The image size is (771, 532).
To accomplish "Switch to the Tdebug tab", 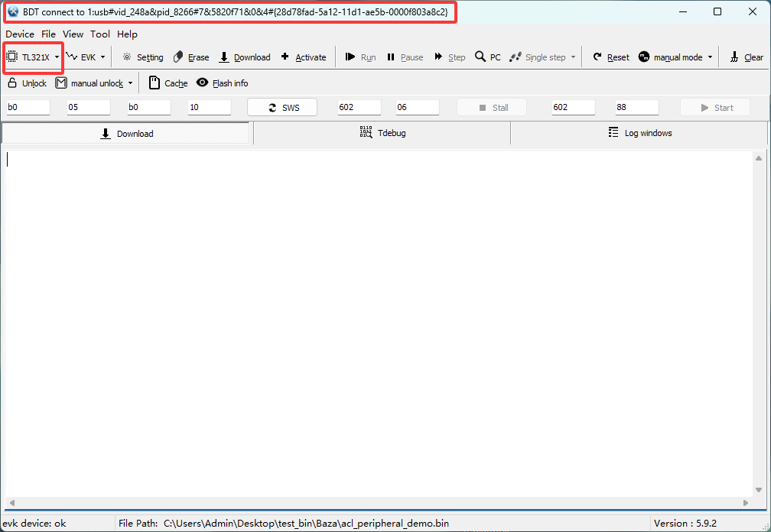I will pyautogui.click(x=382, y=133).
